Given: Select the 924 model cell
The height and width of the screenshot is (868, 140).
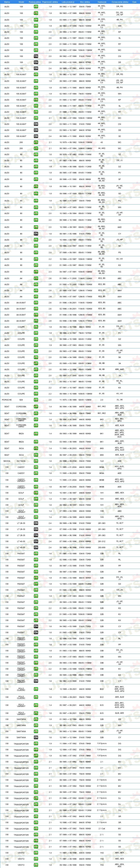Looking at the screenshot, I should click(21, 400).
